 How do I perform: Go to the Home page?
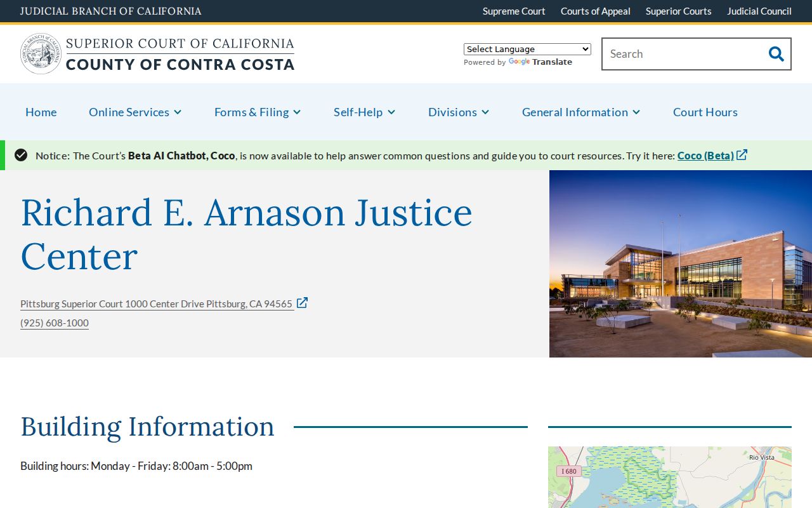[41, 112]
